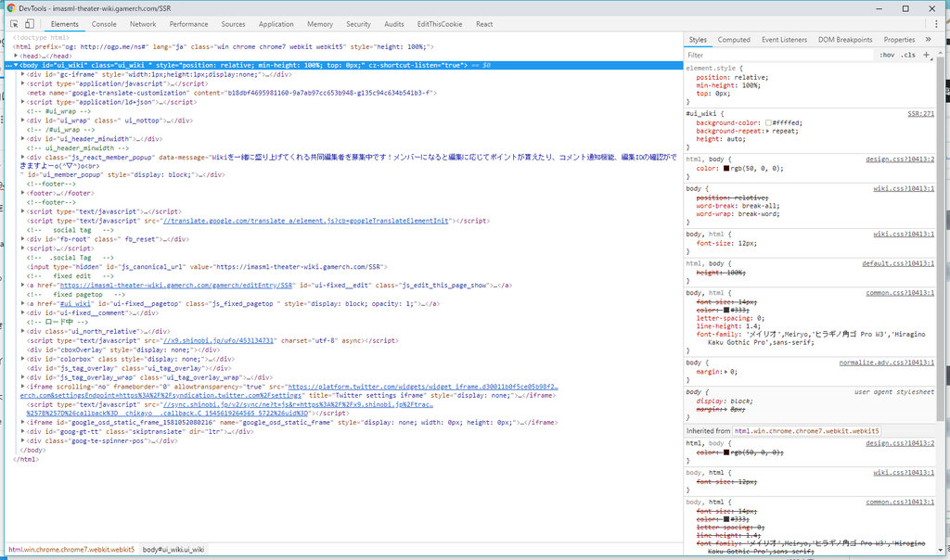Expand the background-repeat property triangle
Screen dimensions: 950x560
pyautogui.click(x=767, y=131)
